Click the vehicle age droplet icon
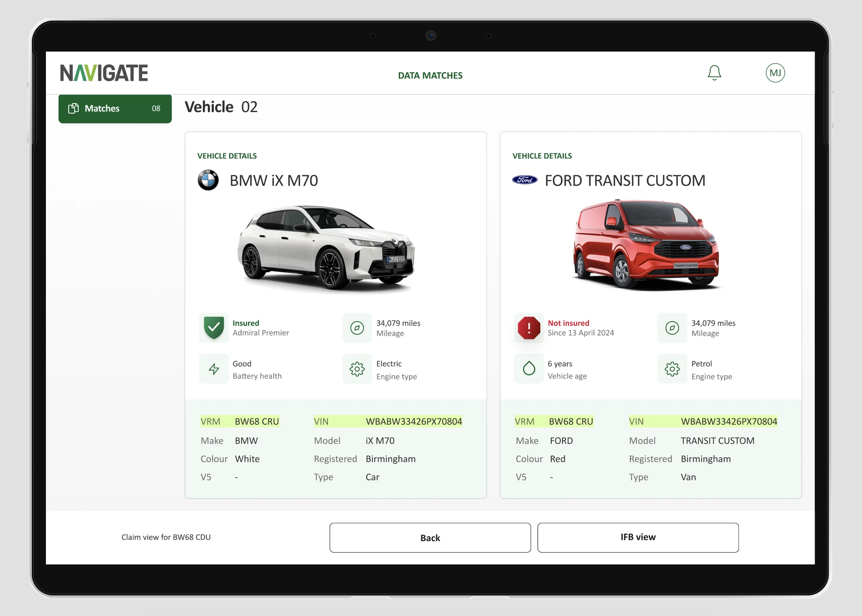The width and height of the screenshot is (862, 616). pyautogui.click(x=529, y=369)
